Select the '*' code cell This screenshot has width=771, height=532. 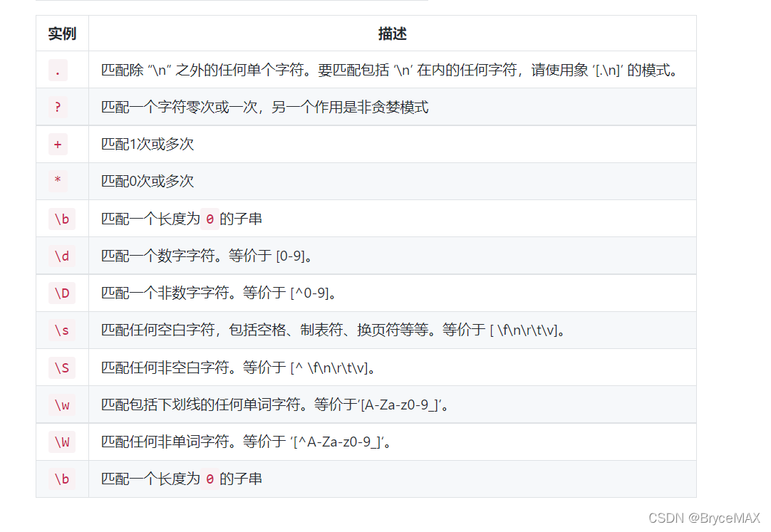tap(58, 182)
